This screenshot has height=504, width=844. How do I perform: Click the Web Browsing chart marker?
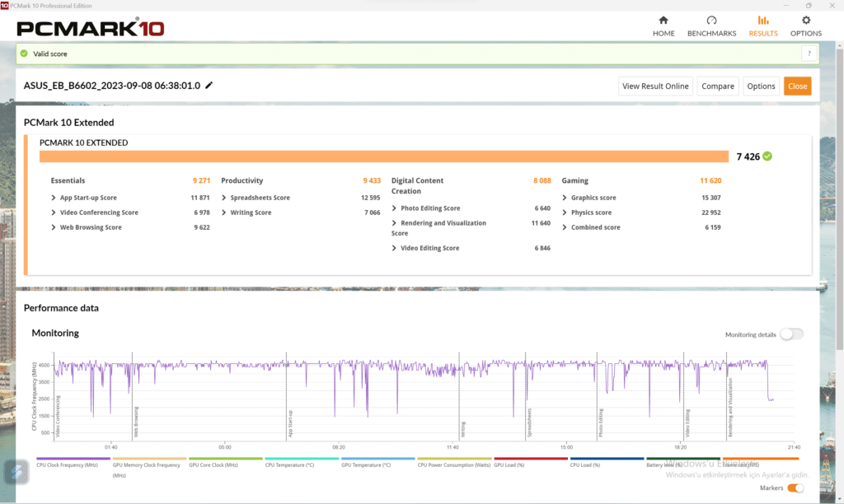point(136,422)
